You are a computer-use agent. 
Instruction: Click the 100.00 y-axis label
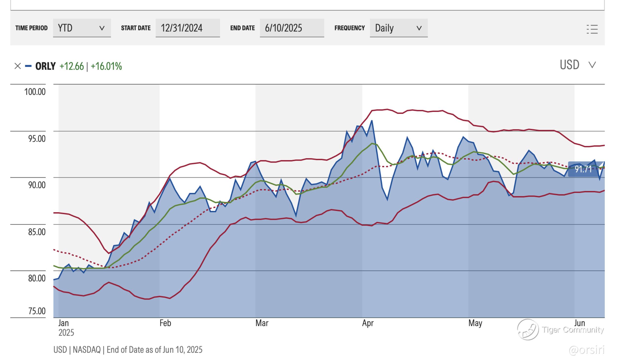[x=35, y=92]
